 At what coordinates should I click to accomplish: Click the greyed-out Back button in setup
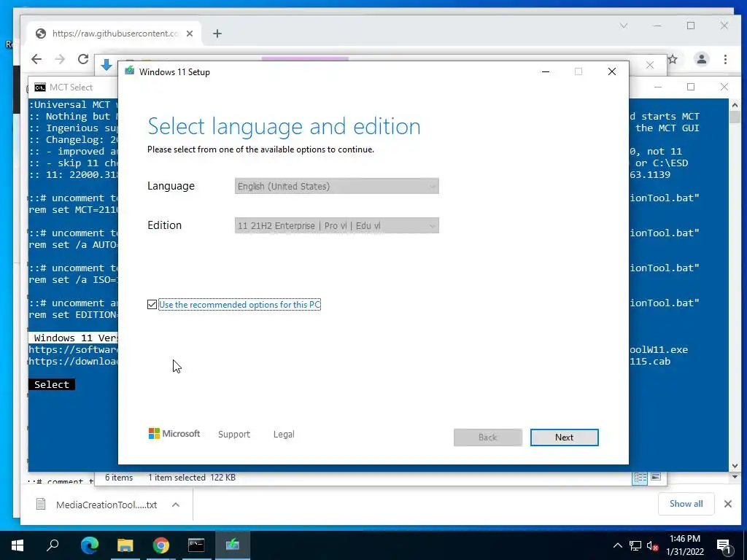[488, 437]
